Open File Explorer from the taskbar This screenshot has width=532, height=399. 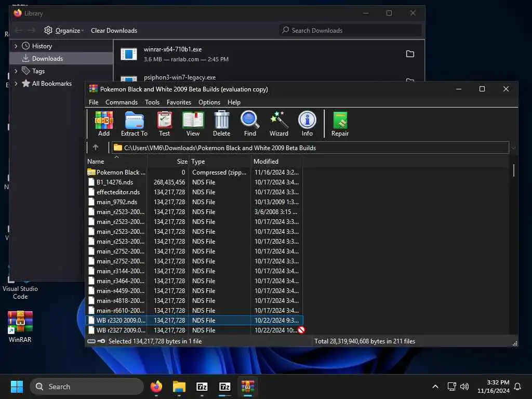(x=179, y=387)
